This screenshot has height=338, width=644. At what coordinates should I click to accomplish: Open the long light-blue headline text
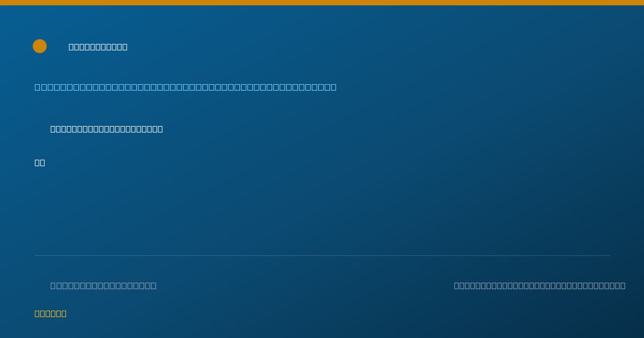(x=186, y=87)
